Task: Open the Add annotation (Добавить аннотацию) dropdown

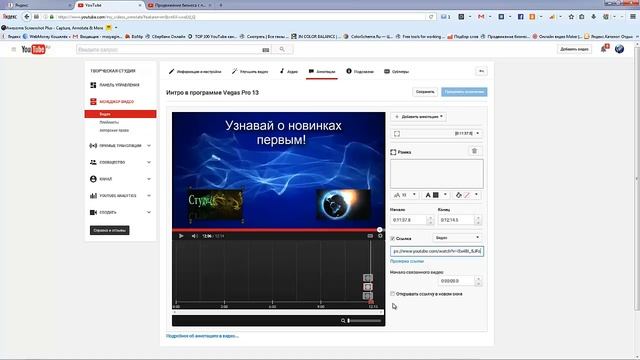Action: click(x=419, y=117)
